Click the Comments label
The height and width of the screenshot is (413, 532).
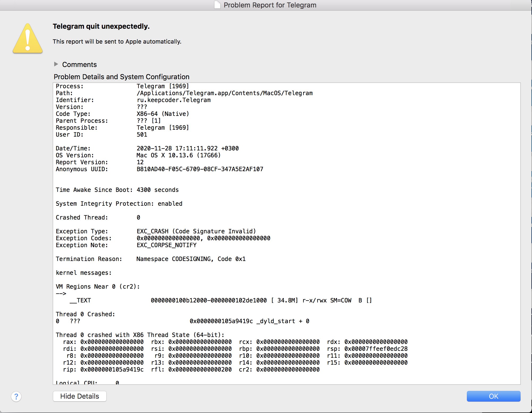[x=79, y=65]
